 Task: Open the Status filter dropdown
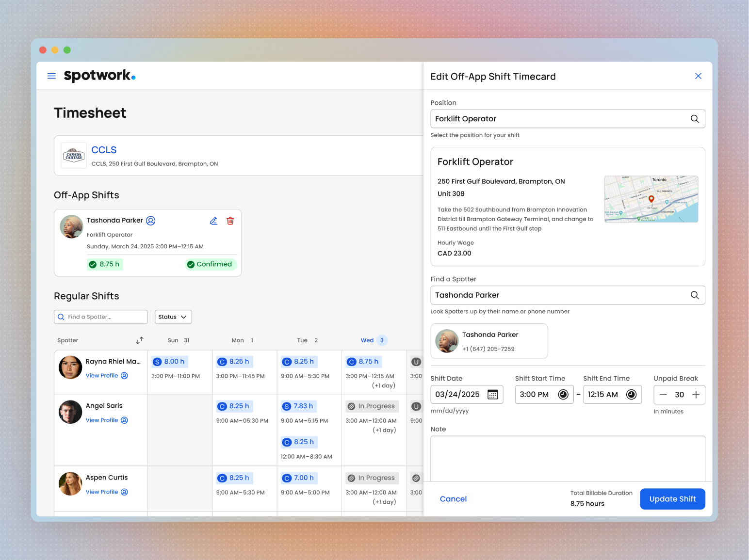(x=173, y=317)
